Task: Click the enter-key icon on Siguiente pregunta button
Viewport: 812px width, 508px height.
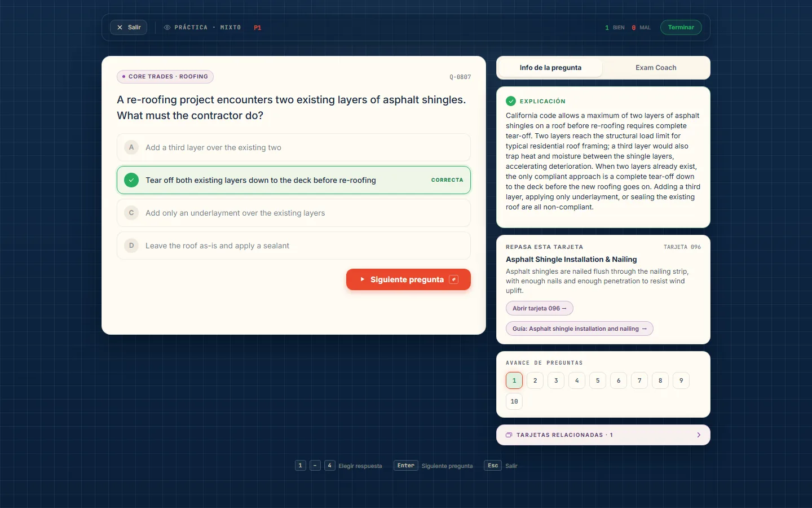Action: coord(453,279)
